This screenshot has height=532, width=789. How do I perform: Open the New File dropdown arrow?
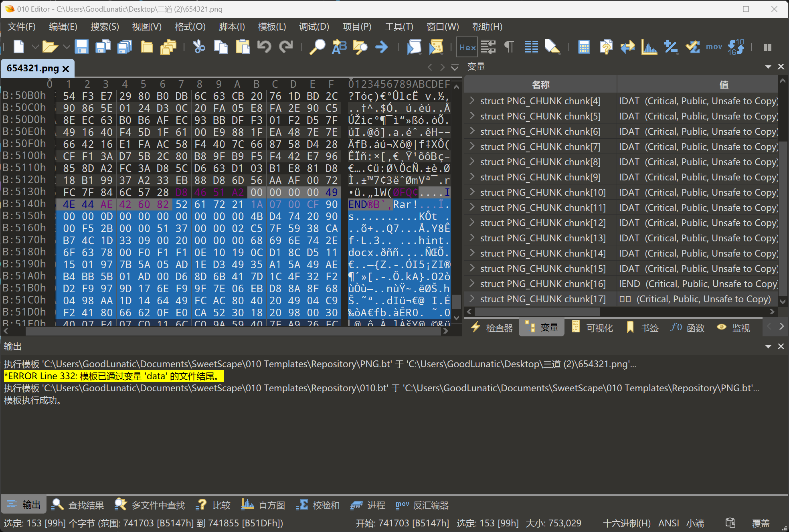click(35, 47)
